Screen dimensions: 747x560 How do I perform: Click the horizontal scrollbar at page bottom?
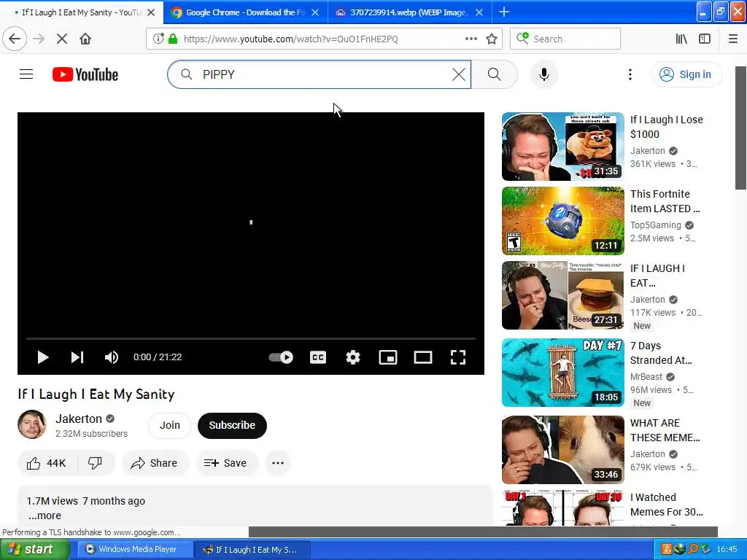pos(483,532)
